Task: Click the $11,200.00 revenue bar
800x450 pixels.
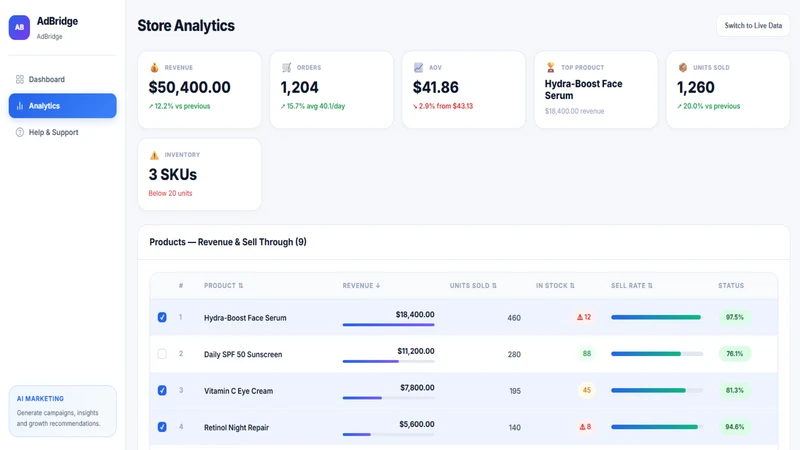Action: [388, 361]
